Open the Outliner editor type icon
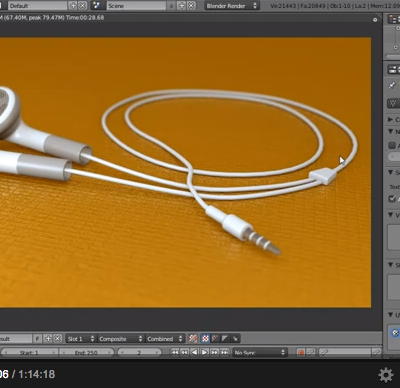This screenshot has height=388, width=400. pos(393,19)
